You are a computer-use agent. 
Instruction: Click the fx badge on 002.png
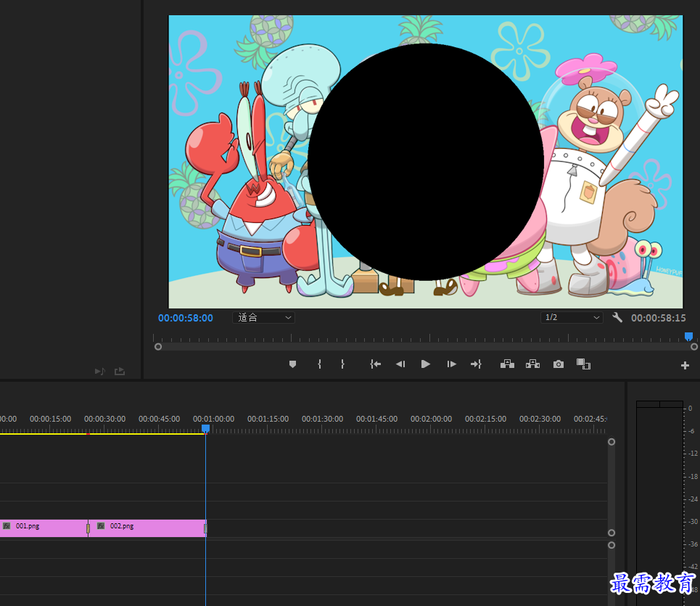point(101,526)
